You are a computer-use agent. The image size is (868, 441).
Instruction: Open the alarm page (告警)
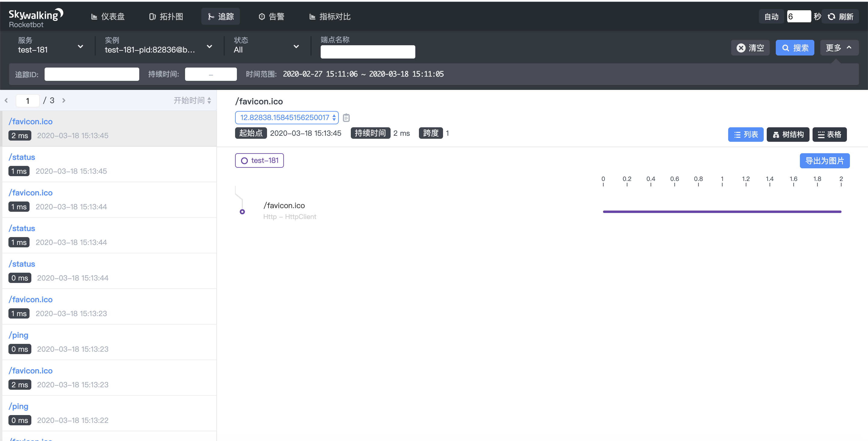(272, 16)
